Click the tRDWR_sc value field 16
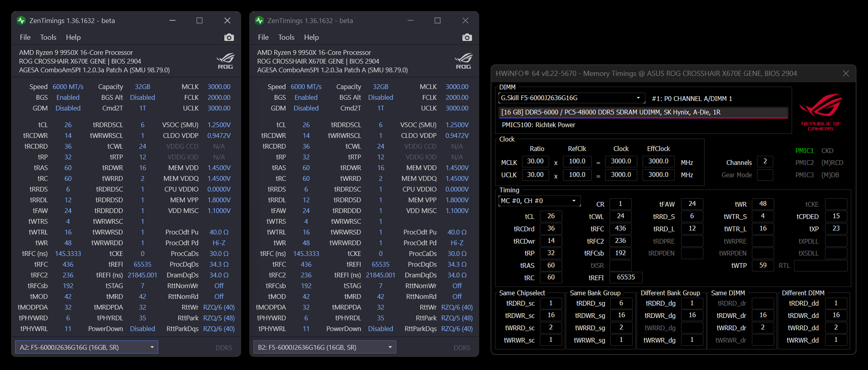Image resolution: width=868 pixels, height=370 pixels. coord(551,315)
